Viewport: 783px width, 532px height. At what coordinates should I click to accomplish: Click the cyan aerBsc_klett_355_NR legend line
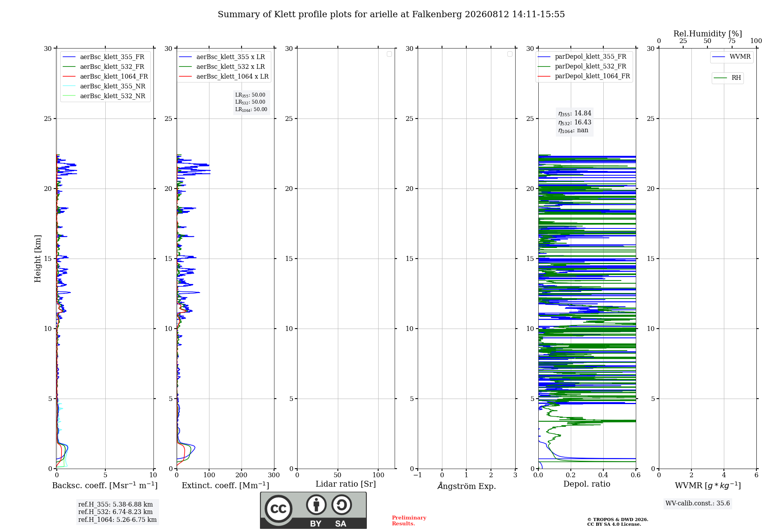point(69,86)
